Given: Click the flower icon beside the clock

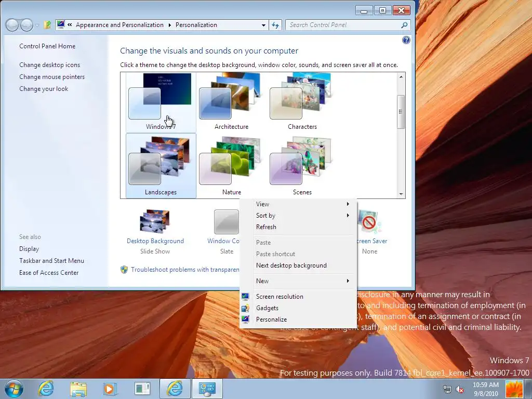Looking at the screenshot, I should (x=514, y=389).
